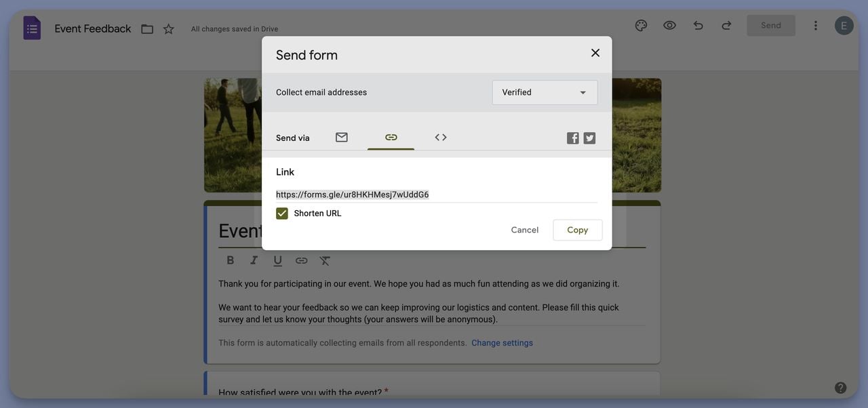
Task: Click the form description paragraph text
Action: tap(418, 302)
